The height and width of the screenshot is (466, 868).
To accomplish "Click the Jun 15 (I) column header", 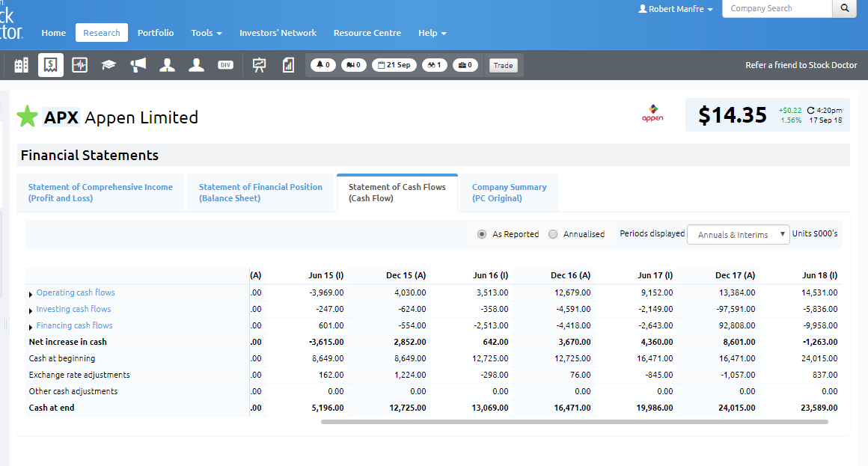I will coord(326,275).
